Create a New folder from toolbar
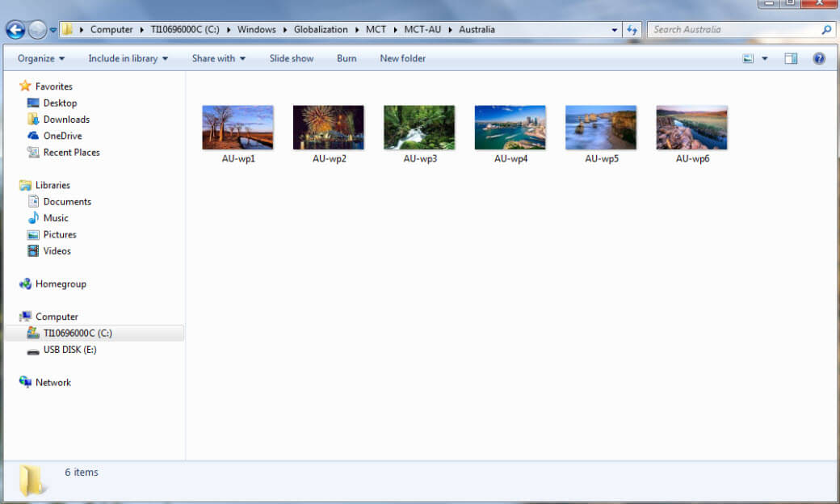Image resolution: width=840 pixels, height=504 pixels. pyautogui.click(x=402, y=58)
